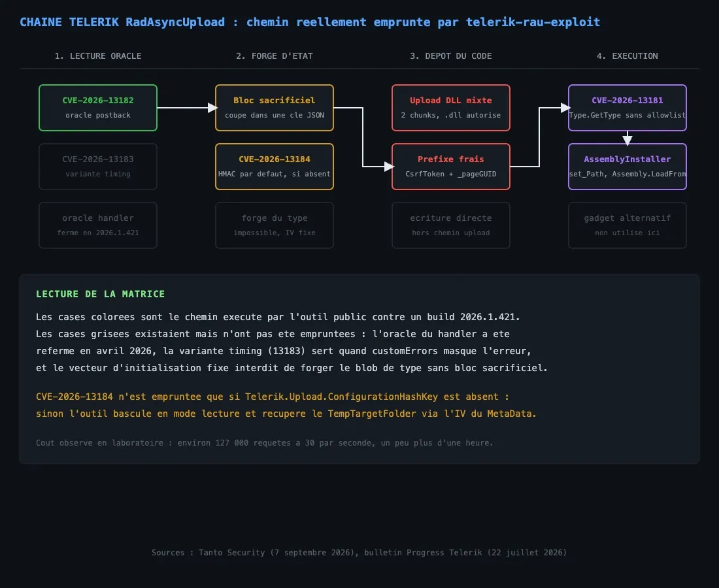
Task: Click the greyed 'forge du type' box
Action: pos(275,225)
